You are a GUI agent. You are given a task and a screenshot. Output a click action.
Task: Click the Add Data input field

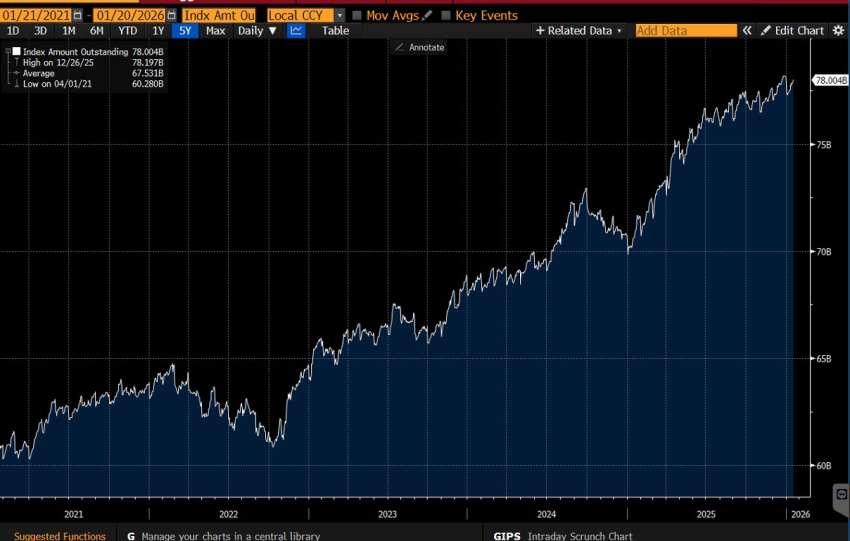point(685,31)
